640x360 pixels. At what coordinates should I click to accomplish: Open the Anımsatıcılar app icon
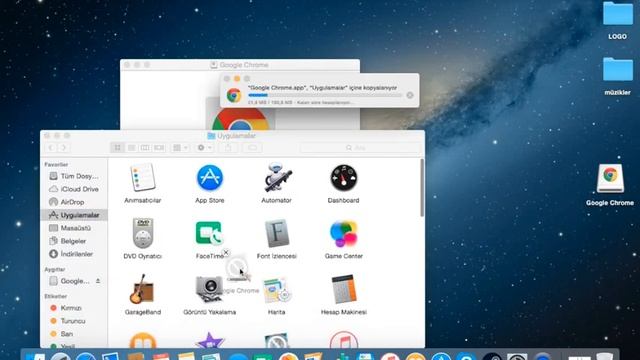(143, 178)
